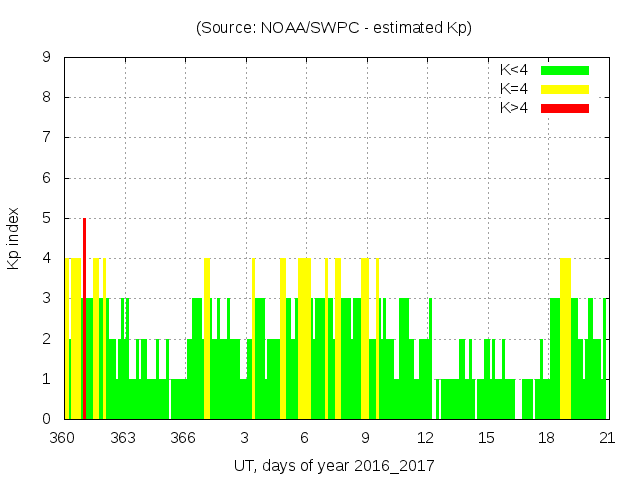Click the 363 tick on the x-axis

click(123, 437)
